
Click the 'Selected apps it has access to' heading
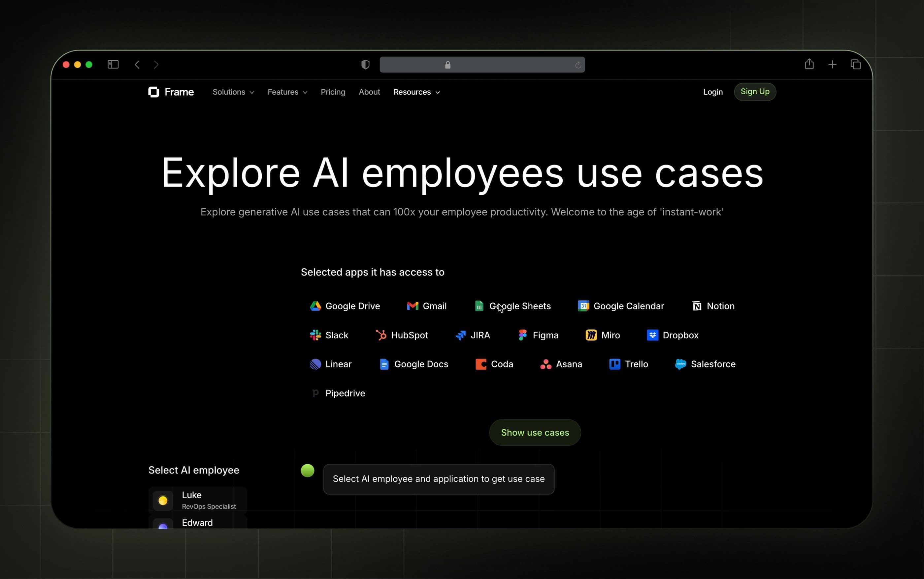373,272
